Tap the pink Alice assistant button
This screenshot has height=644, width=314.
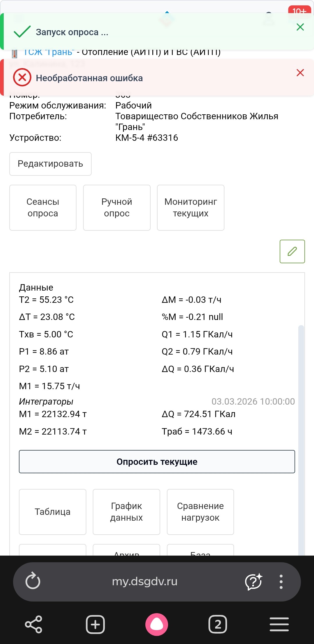coord(157,624)
